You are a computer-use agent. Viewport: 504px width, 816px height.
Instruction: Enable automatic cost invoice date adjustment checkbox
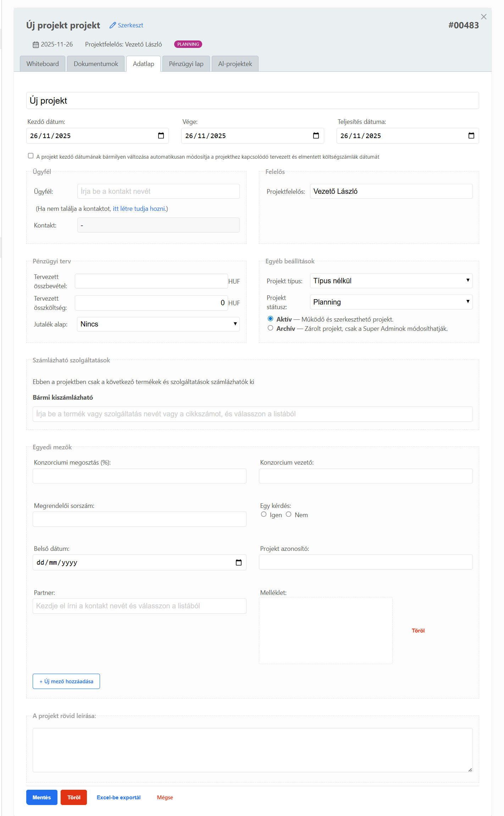coord(31,156)
